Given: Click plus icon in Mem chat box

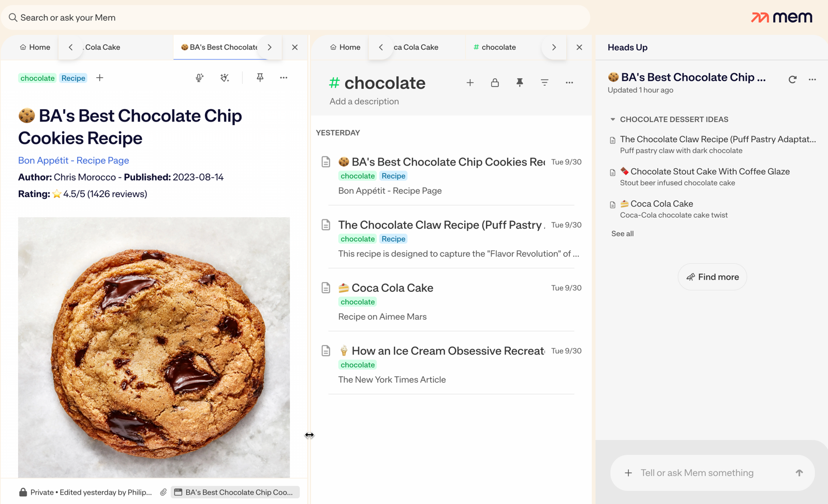Looking at the screenshot, I should coord(628,473).
